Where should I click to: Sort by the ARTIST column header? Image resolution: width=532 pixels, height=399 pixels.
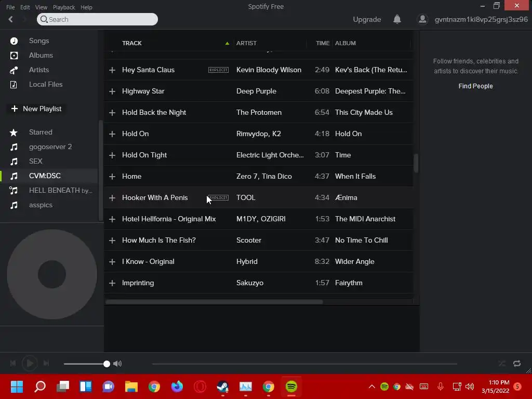tap(246, 43)
